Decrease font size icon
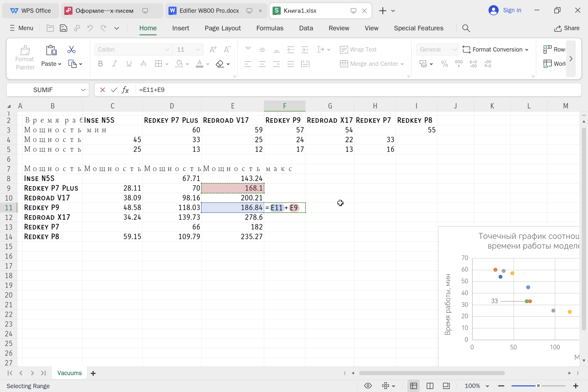Viewport: 588px width, 392px height. 227,49
